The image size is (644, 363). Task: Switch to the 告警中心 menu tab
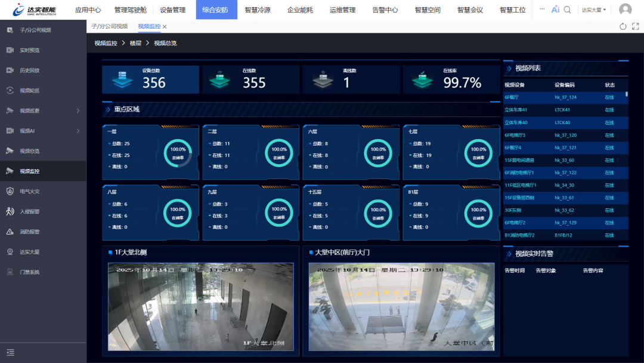(x=385, y=10)
